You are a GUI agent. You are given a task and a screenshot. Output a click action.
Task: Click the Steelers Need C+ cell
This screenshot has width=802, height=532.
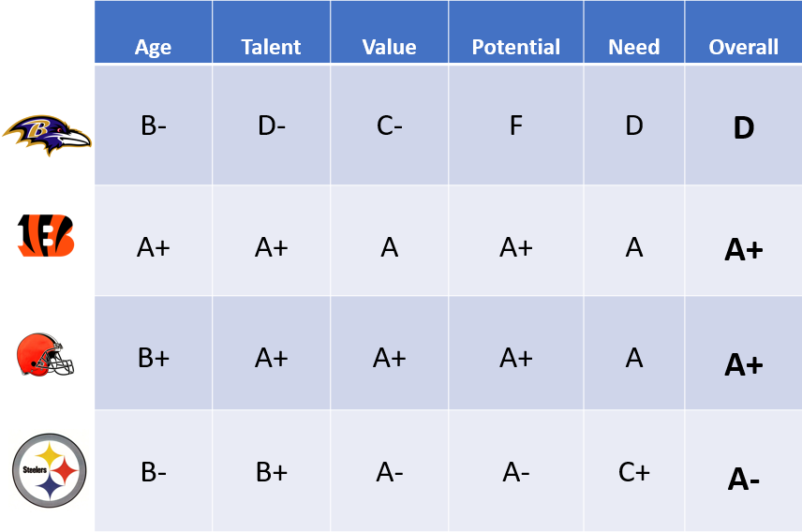pyautogui.click(x=633, y=470)
